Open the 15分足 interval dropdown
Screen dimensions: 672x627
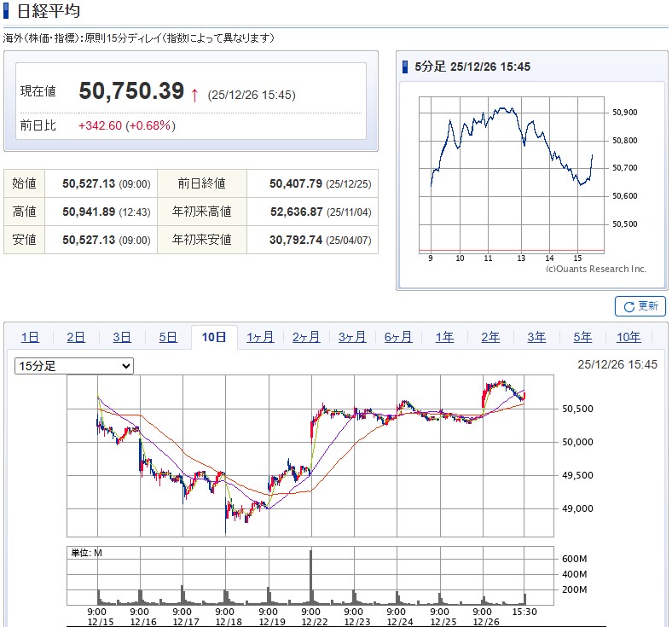pyautogui.click(x=74, y=366)
